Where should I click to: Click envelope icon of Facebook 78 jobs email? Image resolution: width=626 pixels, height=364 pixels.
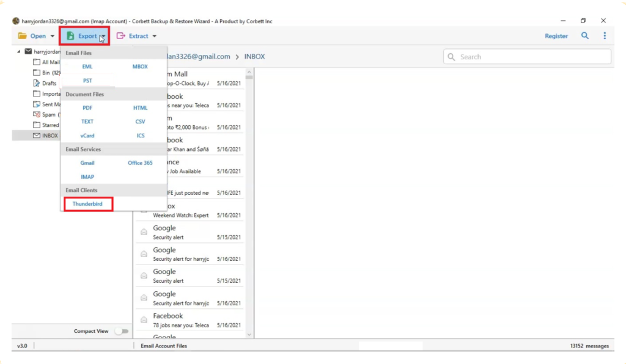(144, 320)
